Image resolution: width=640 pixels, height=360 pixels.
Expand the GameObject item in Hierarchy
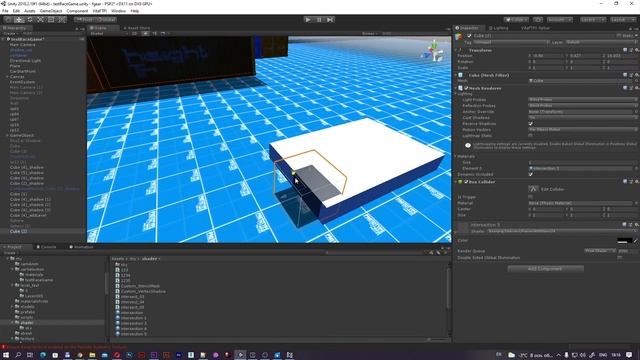click(x=7, y=135)
